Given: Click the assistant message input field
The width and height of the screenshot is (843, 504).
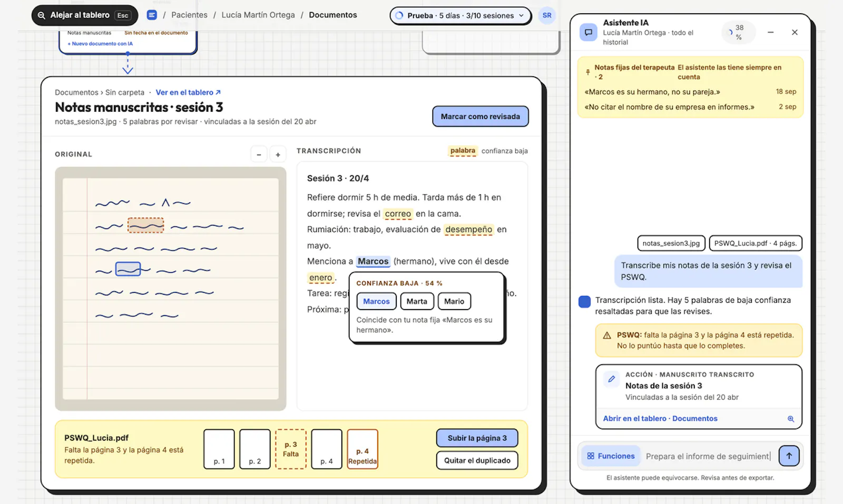Looking at the screenshot, I should click(x=709, y=456).
